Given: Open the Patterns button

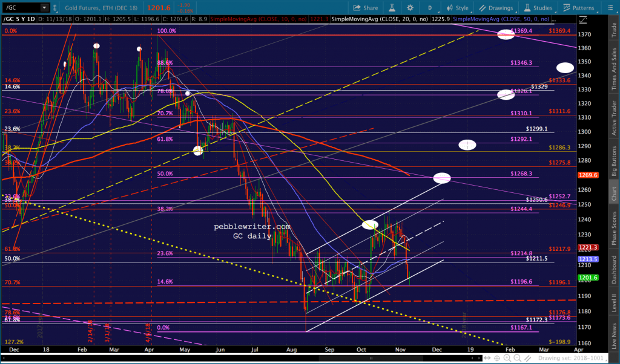Looking at the screenshot, I should coord(578,7).
